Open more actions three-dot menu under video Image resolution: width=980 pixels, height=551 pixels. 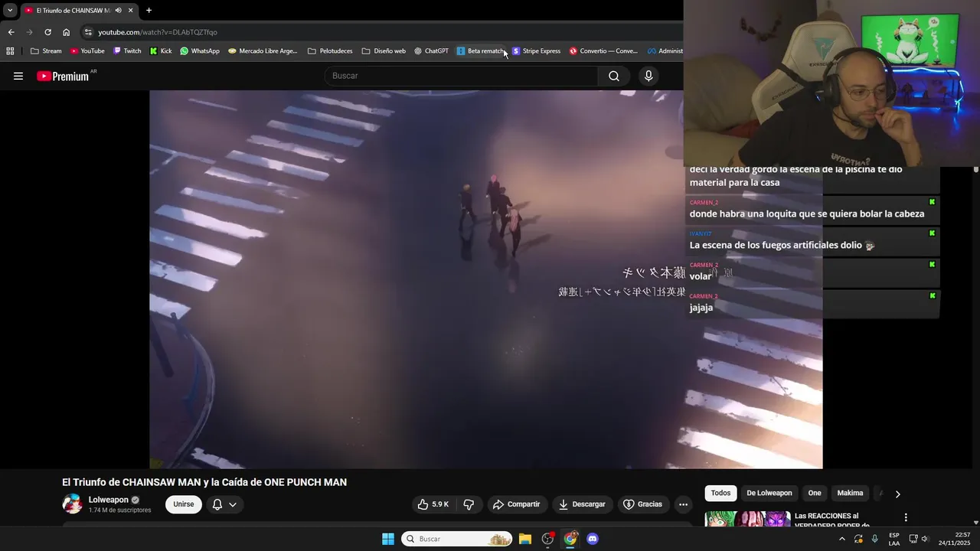[x=683, y=504]
